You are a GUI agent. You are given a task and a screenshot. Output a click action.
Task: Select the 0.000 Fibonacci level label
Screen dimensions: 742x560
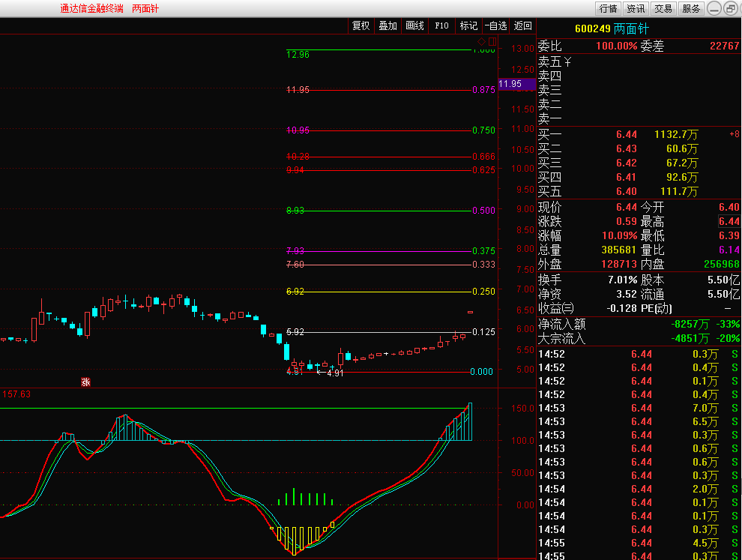pyautogui.click(x=482, y=372)
